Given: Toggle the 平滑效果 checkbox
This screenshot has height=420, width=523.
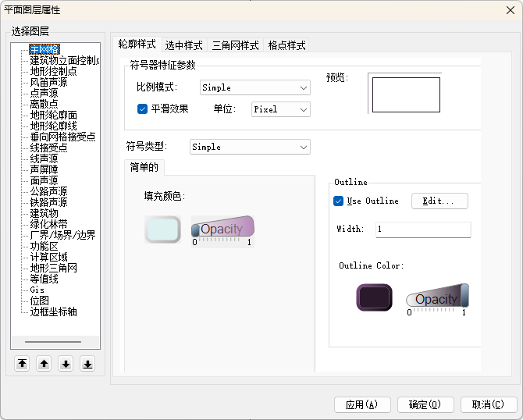Looking at the screenshot, I should pyautogui.click(x=143, y=109).
